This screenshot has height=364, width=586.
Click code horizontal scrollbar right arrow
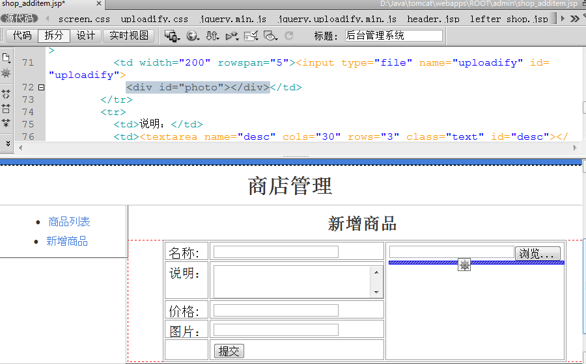click(x=575, y=148)
